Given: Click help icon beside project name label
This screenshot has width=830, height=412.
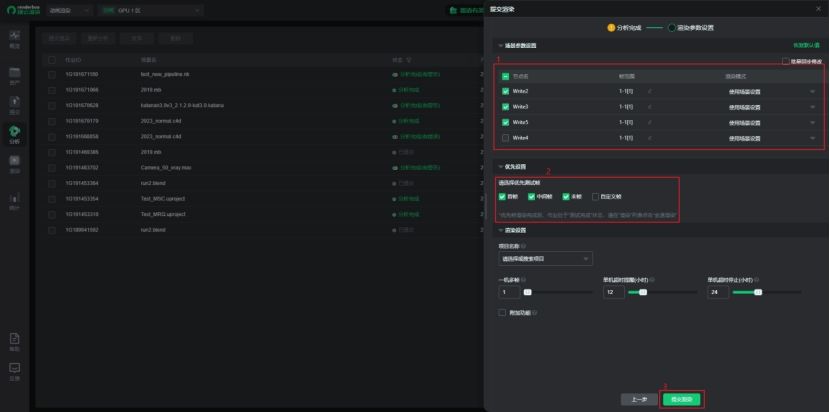Looking at the screenshot, I should coord(524,246).
